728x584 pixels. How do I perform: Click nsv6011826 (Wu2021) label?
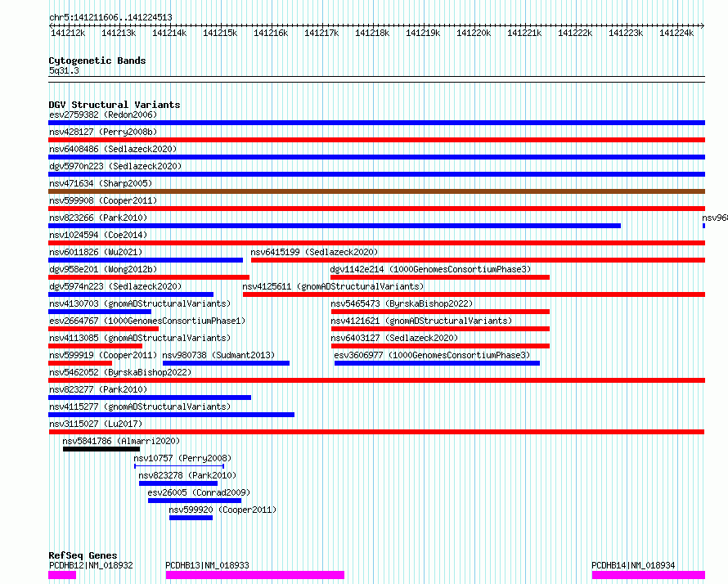[x=96, y=252]
